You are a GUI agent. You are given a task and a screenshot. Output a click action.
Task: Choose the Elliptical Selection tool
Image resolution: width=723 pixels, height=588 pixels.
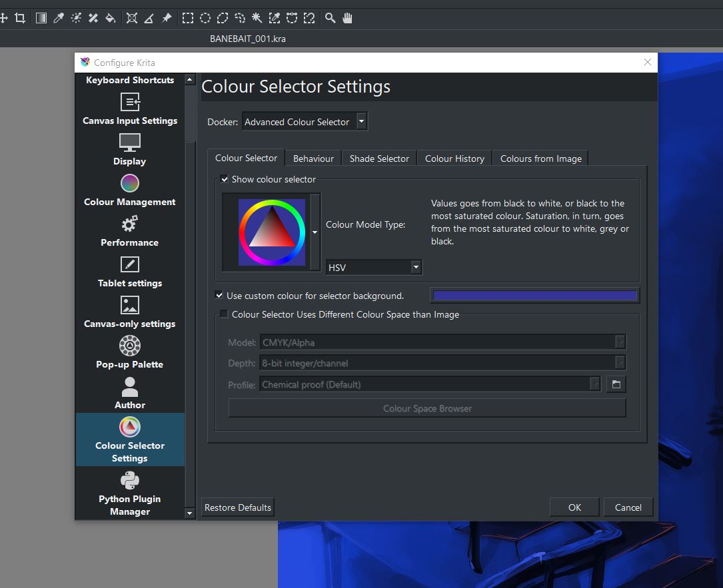[206, 18]
